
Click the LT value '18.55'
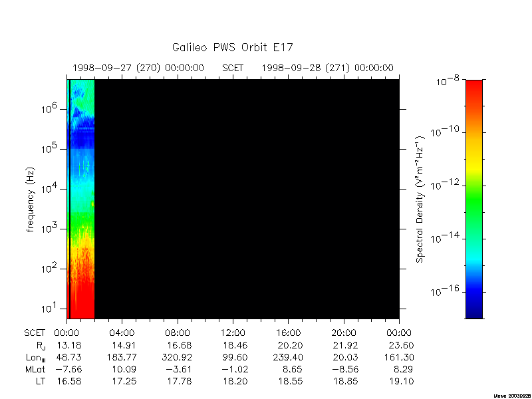tap(290, 382)
